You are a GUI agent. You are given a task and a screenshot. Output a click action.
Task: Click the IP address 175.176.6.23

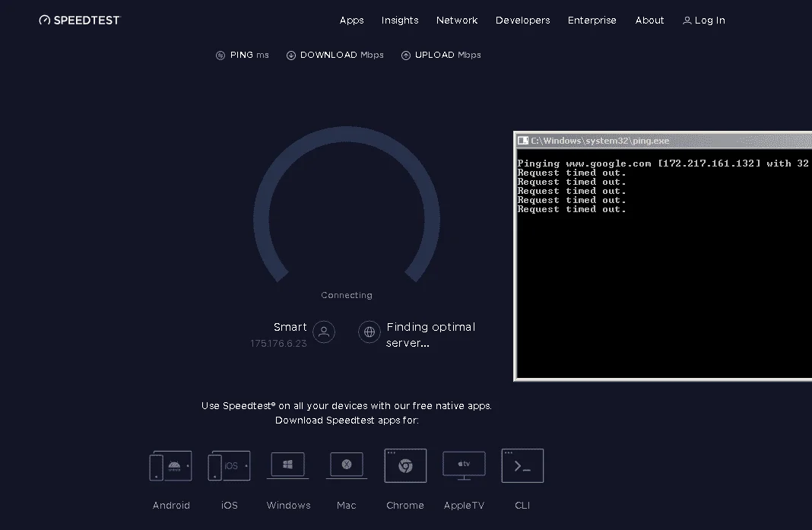coord(278,344)
